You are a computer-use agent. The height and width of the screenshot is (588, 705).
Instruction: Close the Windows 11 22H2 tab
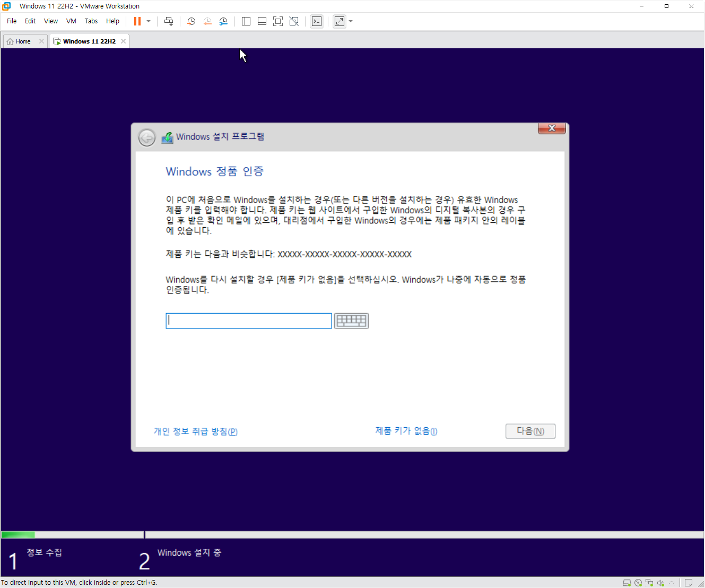(123, 41)
